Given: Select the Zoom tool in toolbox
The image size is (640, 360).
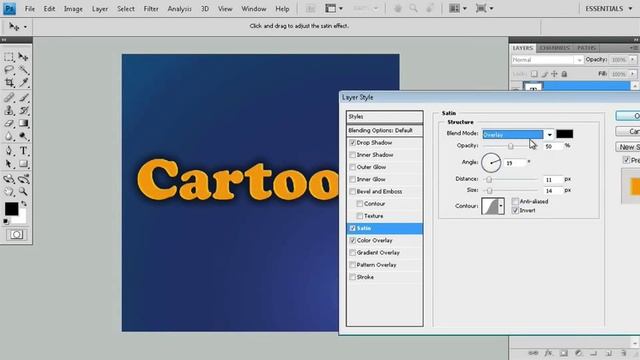Looking at the screenshot, I should 23,191.
